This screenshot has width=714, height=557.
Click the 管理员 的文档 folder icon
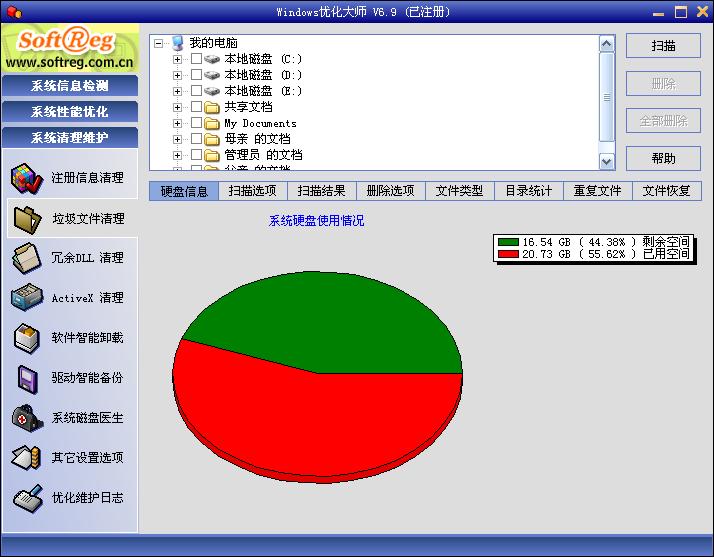tap(212, 155)
